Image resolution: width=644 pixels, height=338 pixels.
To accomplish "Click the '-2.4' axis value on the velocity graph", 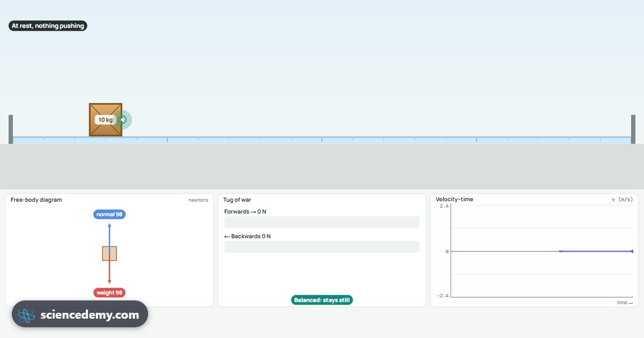I will point(443,296).
